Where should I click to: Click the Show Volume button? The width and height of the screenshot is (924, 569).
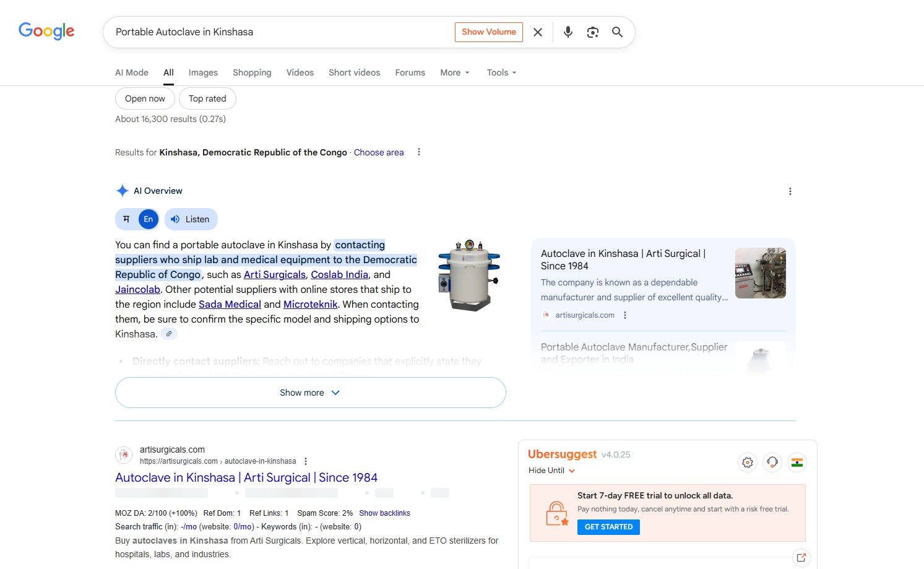(x=489, y=32)
